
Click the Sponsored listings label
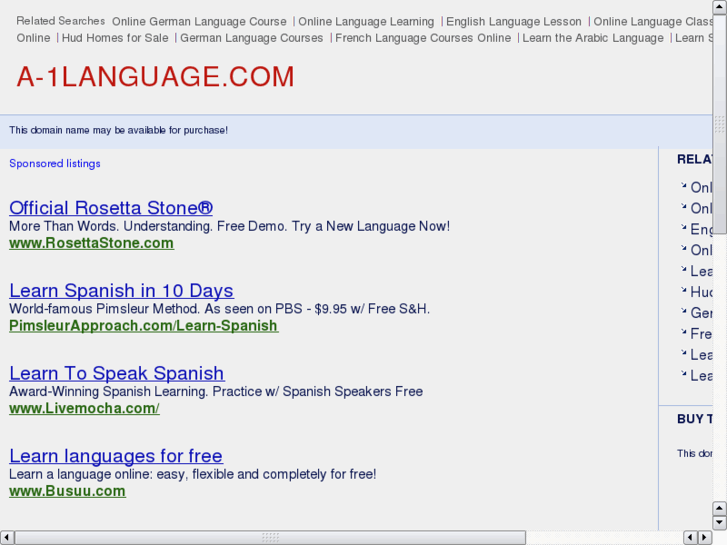(55, 164)
